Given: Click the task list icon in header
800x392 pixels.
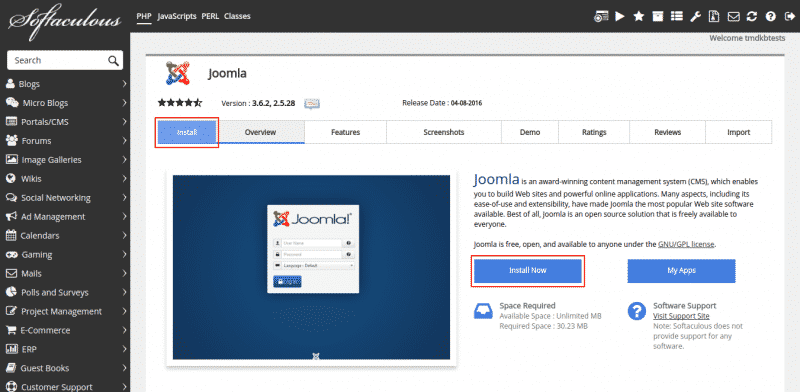Looking at the screenshot, I should pyautogui.click(x=677, y=16).
